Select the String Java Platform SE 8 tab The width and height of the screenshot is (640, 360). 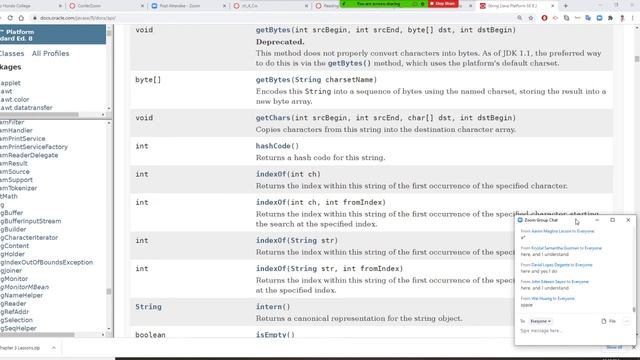click(516, 6)
